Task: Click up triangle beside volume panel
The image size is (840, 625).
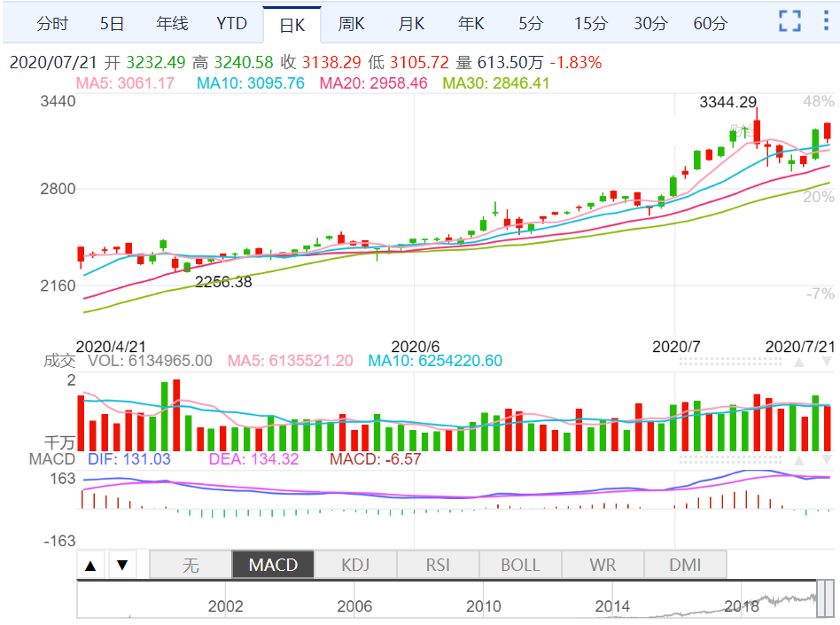Action: click(798, 363)
